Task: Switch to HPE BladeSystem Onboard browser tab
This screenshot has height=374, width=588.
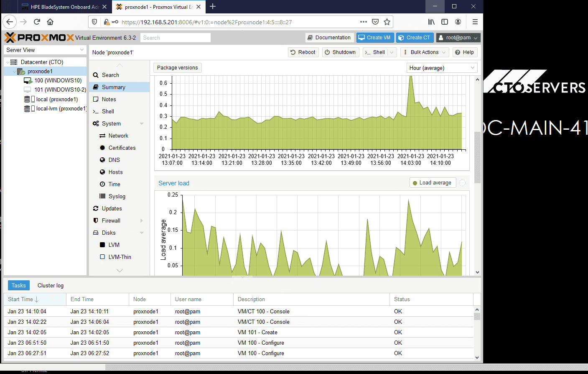Action: tap(65, 7)
